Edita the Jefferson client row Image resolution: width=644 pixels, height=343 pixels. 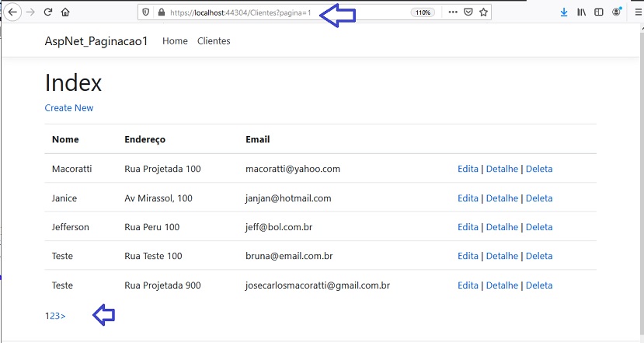coord(468,227)
